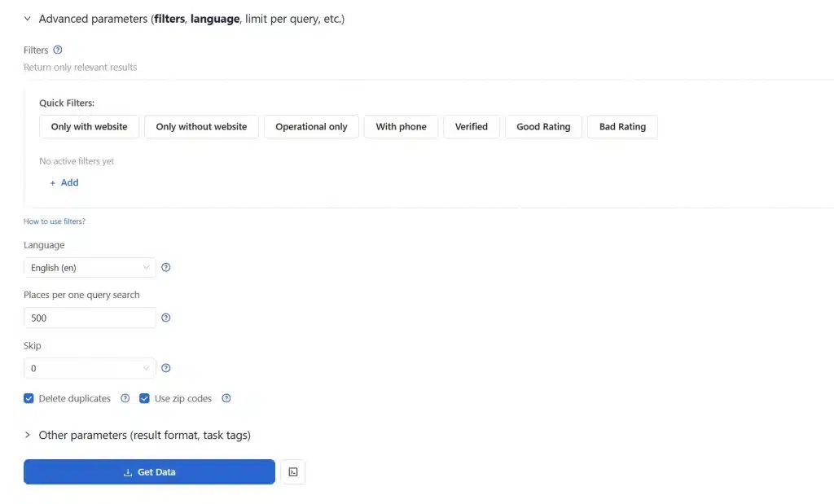Image resolution: width=834 pixels, height=504 pixels.
Task: Open the Skip dropdown
Action: (x=90, y=368)
